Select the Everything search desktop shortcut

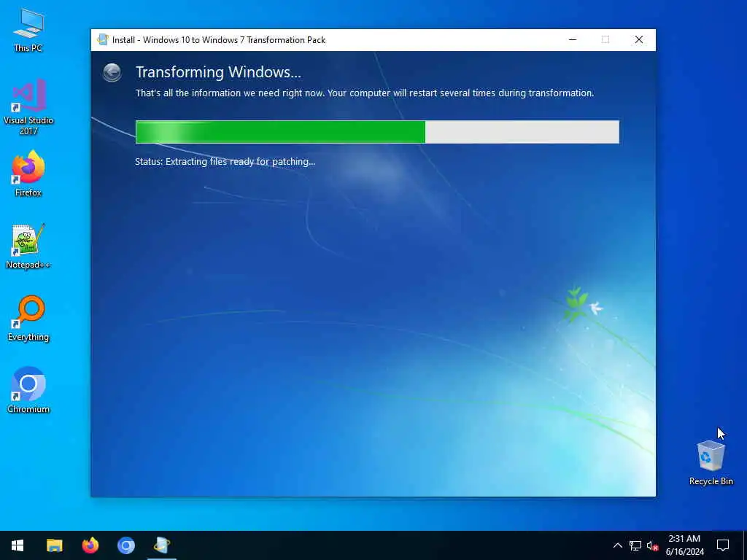(x=28, y=318)
